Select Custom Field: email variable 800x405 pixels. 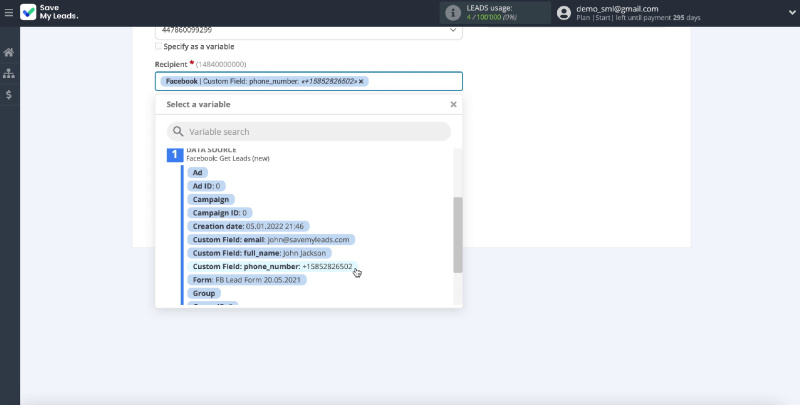pos(271,240)
